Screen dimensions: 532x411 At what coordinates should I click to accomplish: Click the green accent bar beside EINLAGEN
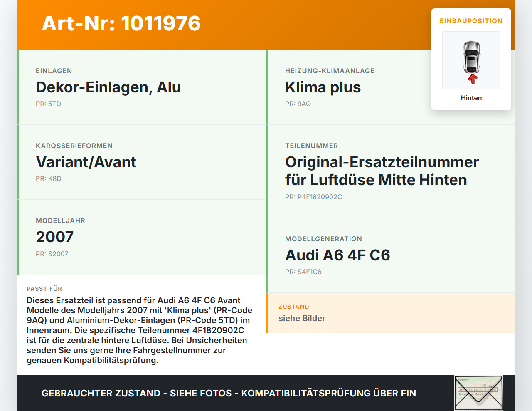pyautogui.click(x=17, y=87)
